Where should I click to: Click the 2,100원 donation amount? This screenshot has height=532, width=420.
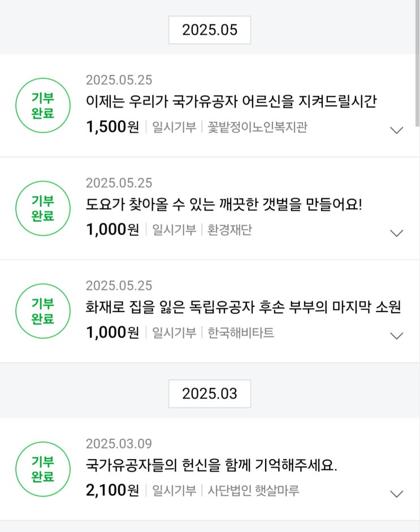112,491
